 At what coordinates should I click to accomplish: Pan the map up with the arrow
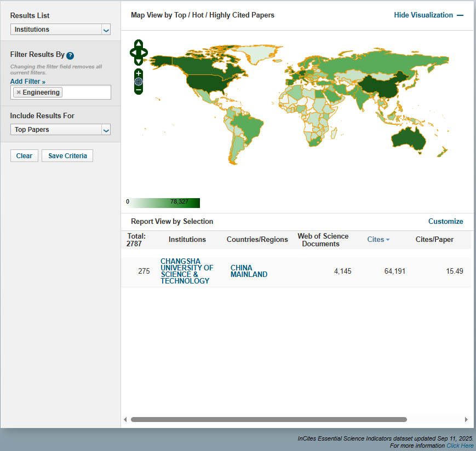139,44
